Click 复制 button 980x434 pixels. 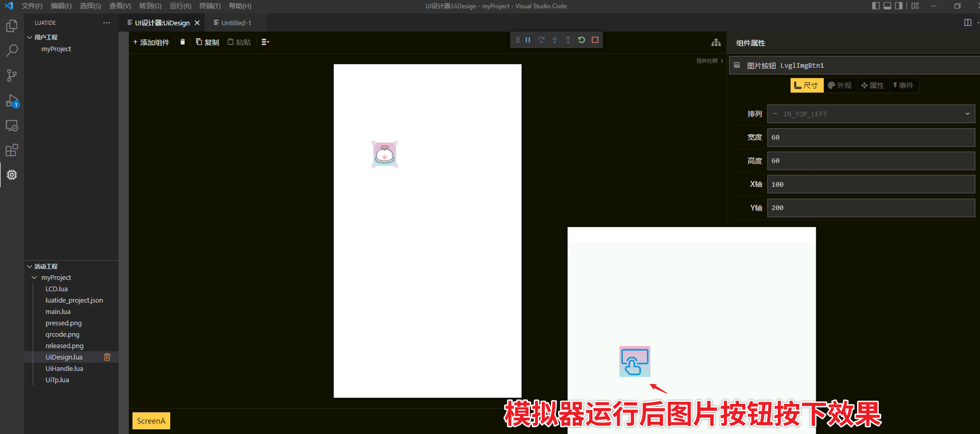pos(208,42)
